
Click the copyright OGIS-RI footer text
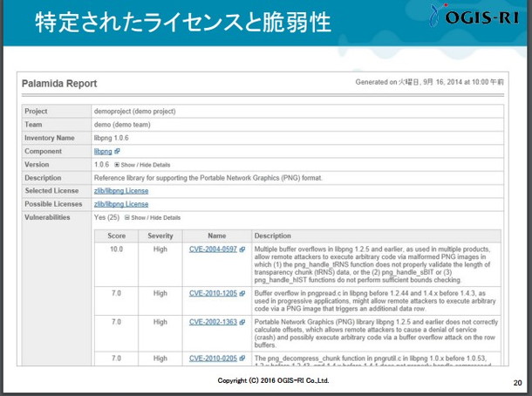(x=273, y=380)
